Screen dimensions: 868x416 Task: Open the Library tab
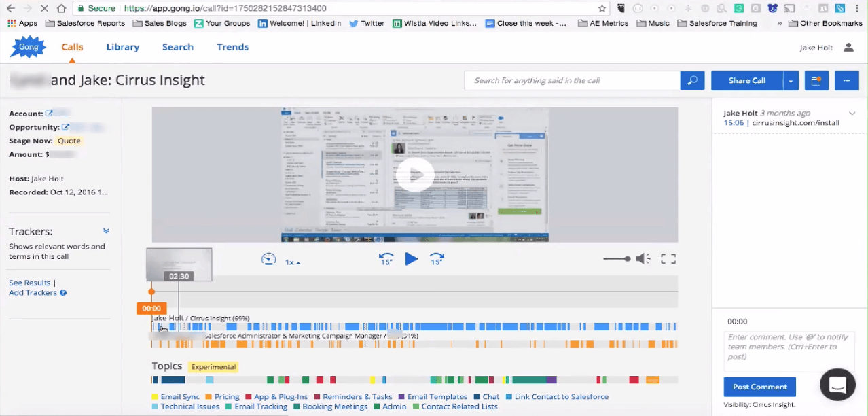[x=123, y=47]
